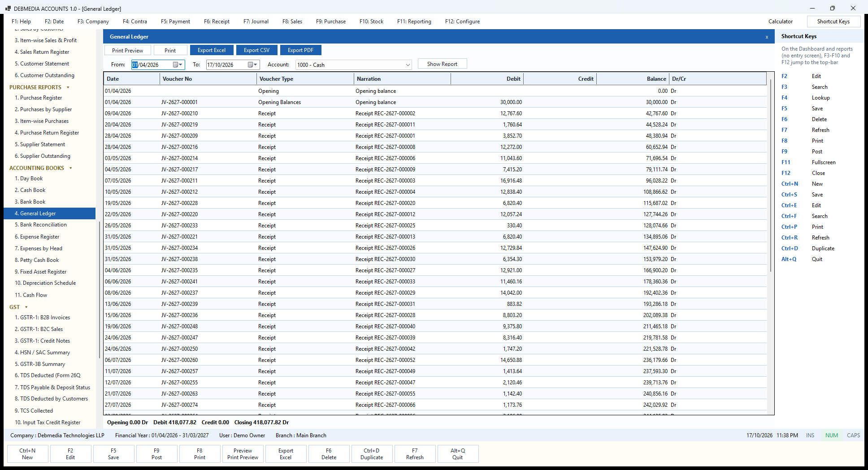Click the Ctrl+N New bottom bar button
The image size is (868, 470).
click(27, 454)
